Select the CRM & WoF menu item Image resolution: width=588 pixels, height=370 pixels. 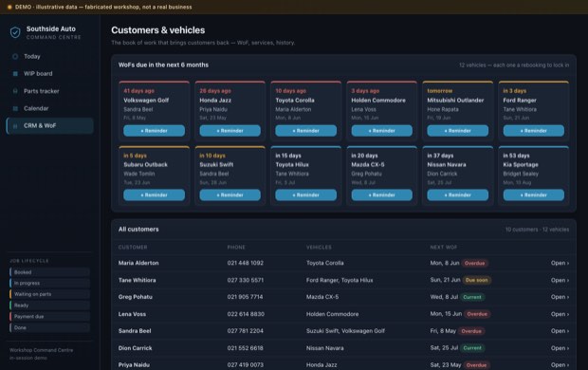[50, 126]
